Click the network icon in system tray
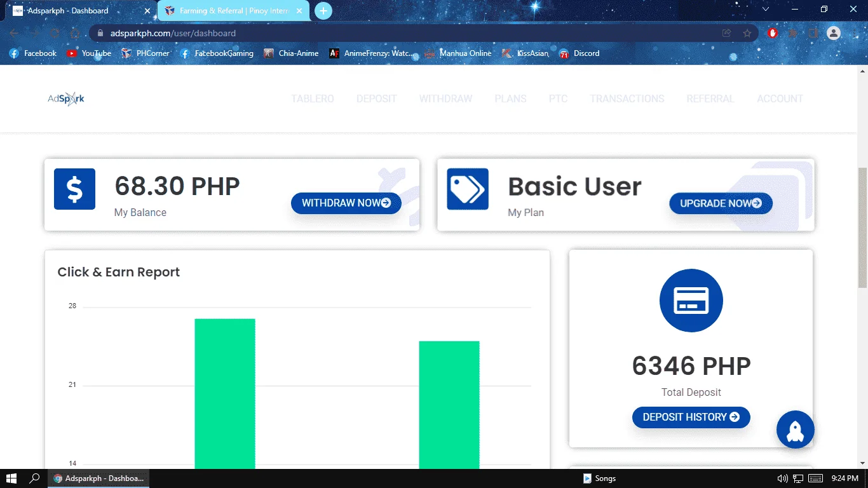868x488 pixels. 798,478
